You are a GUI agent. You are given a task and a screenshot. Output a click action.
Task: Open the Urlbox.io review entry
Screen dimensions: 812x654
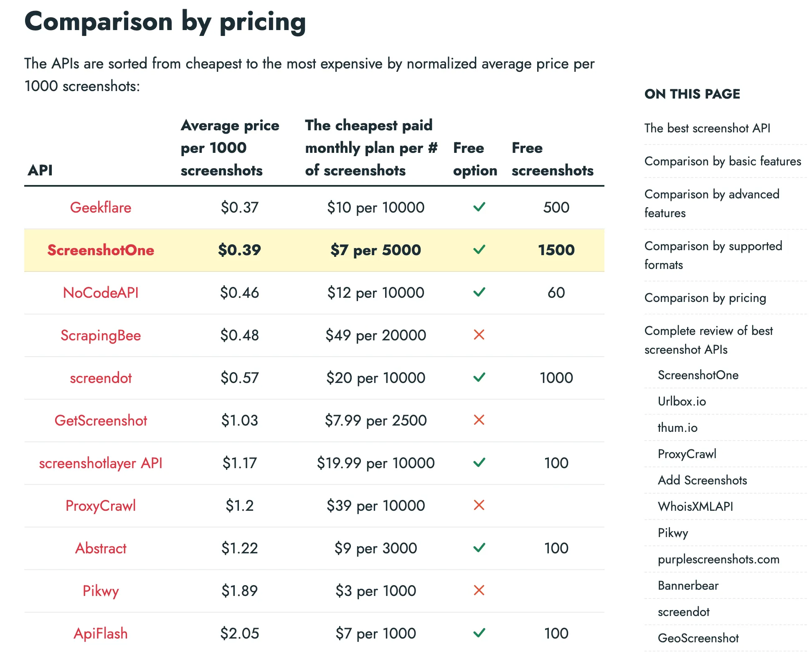(x=682, y=401)
